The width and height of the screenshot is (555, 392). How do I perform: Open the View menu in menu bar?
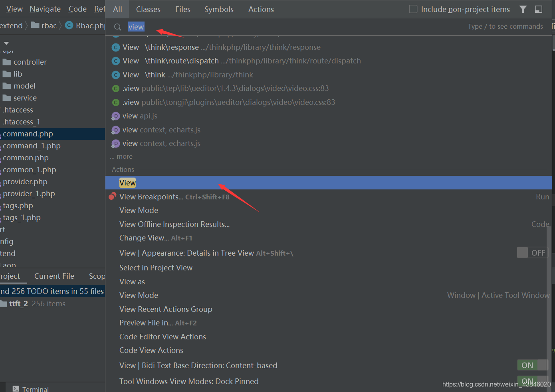[14, 9]
